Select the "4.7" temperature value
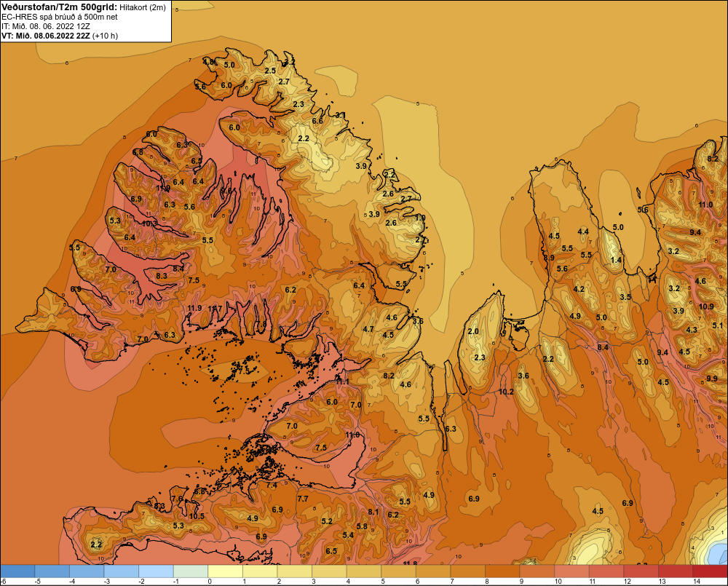728x586 pixels. point(368,329)
